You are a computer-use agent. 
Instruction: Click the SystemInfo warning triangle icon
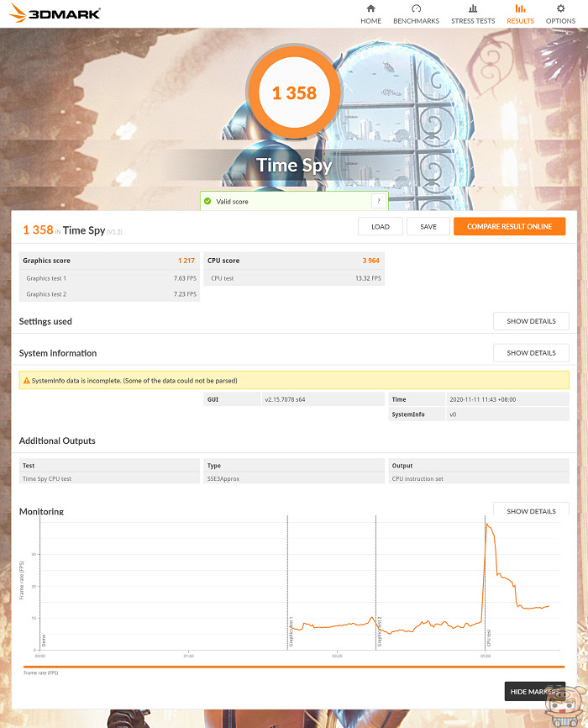[26, 380]
